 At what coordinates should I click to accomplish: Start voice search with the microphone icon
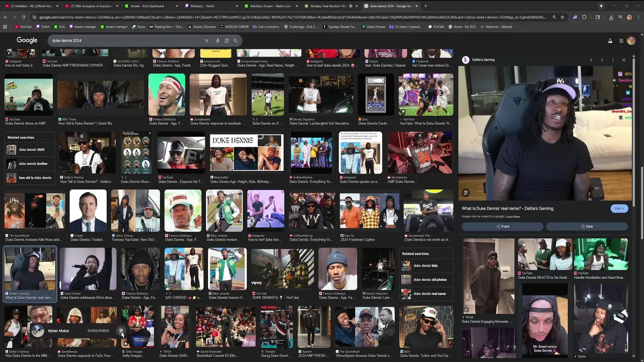(x=217, y=41)
